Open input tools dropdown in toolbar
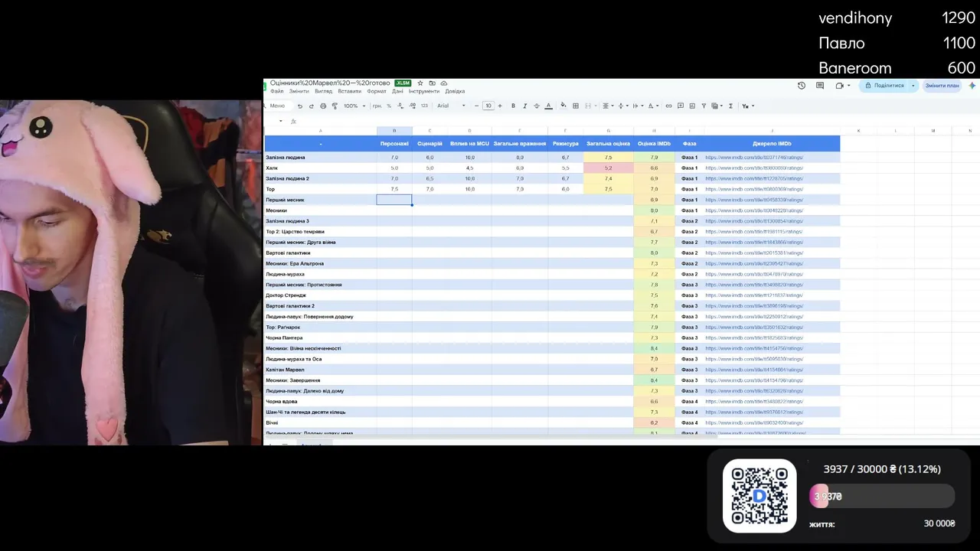Viewport: 980px width, 551px height. coord(747,106)
